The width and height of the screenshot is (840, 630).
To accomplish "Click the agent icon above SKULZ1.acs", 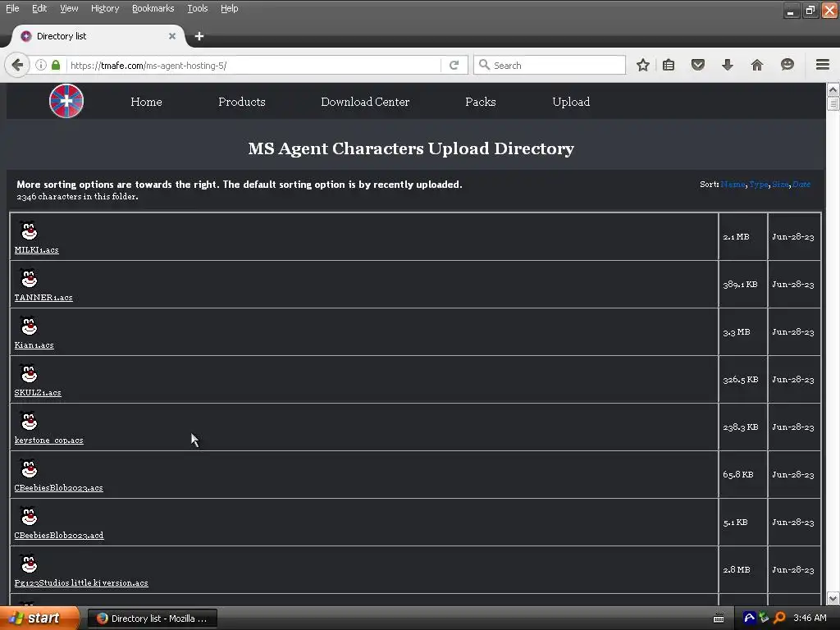I will point(29,373).
